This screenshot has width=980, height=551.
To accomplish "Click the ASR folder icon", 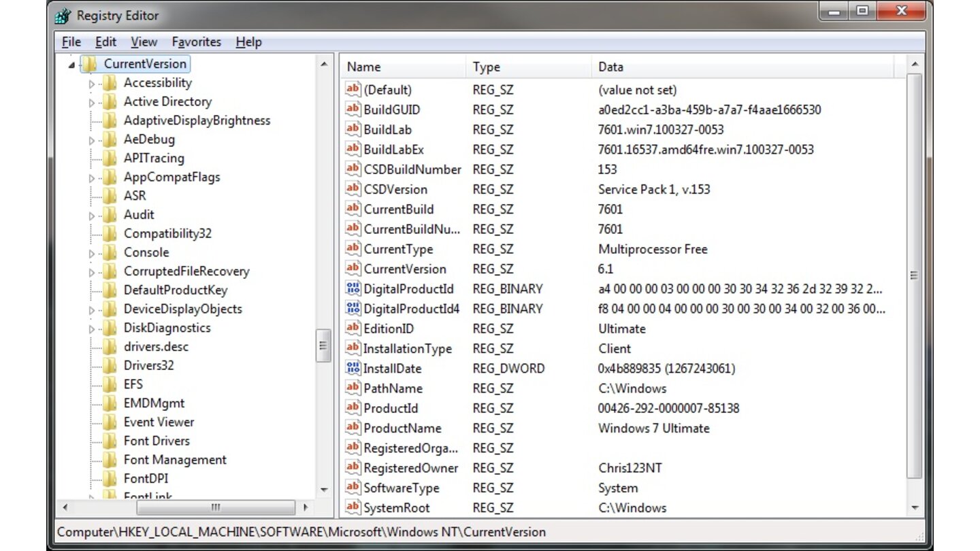I will pyautogui.click(x=110, y=196).
